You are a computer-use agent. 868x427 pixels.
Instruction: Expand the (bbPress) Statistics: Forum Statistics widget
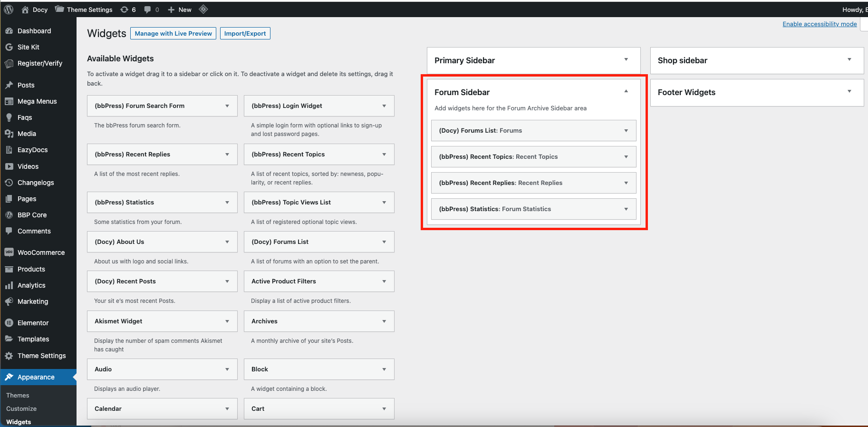(x=626, y=209)
